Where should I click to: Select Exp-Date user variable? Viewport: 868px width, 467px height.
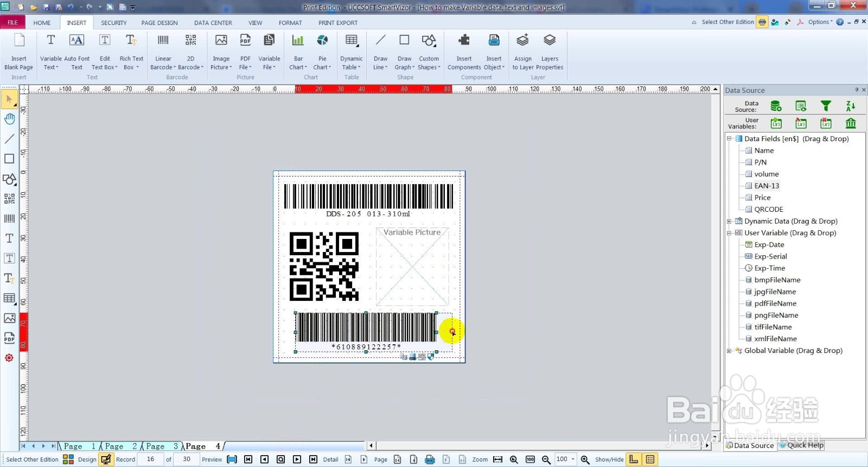769,245
